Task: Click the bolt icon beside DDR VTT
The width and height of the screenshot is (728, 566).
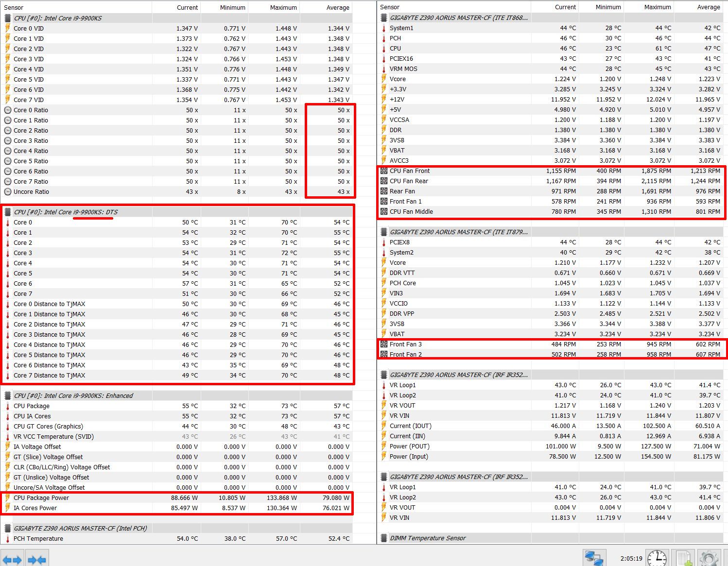Action: tap(384, 273)
